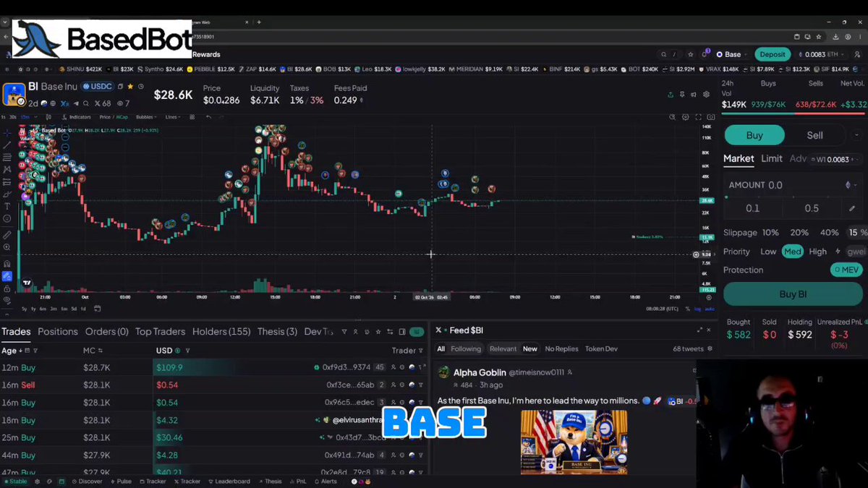
Task: Edit the preset buy amounts with pencil icon
Action: (x=851, y=208)
